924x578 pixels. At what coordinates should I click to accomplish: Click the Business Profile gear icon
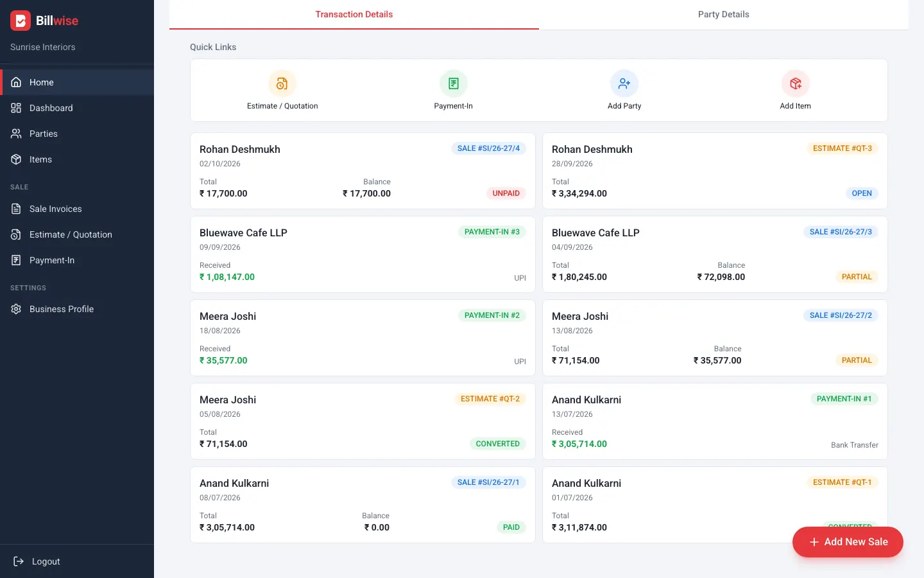(x=17, y=309)
